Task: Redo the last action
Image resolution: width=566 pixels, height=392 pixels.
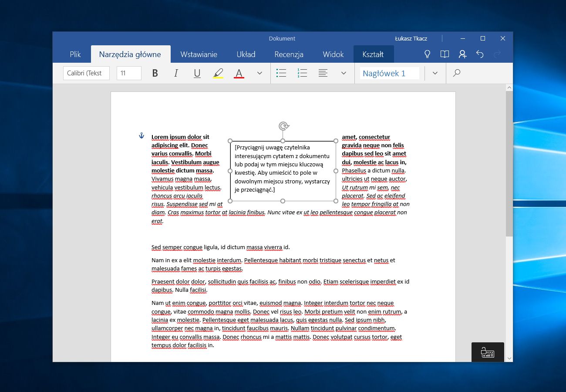Action: click(497, 54)
